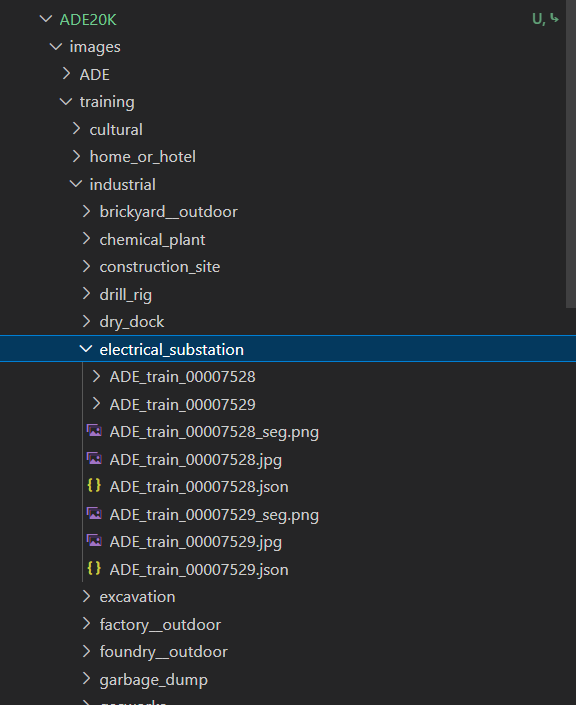Select the electrical_substation folder label

[172, 350]
